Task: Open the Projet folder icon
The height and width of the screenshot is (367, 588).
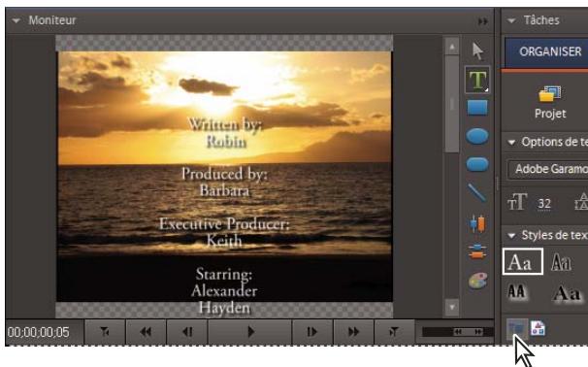Action: tap(550, 94)
